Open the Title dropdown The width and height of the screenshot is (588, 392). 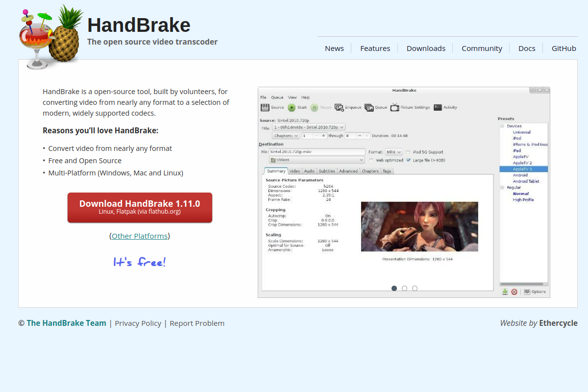309,126
